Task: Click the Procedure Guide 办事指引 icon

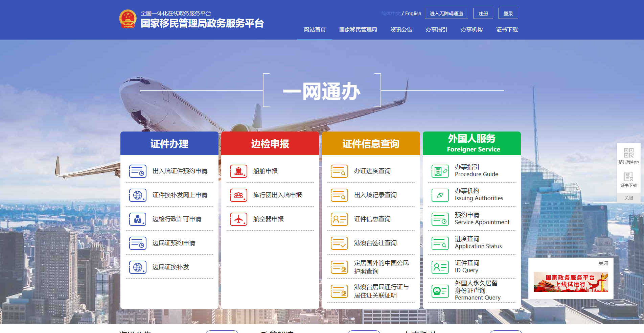Action: [x=440, y=171]
